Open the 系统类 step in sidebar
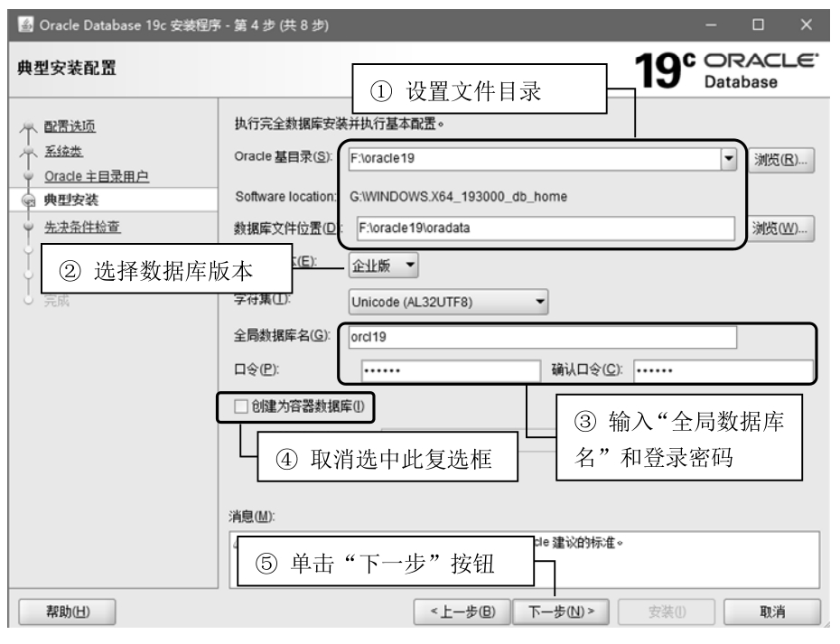This screenshot has width=840, height=644. 63,151
